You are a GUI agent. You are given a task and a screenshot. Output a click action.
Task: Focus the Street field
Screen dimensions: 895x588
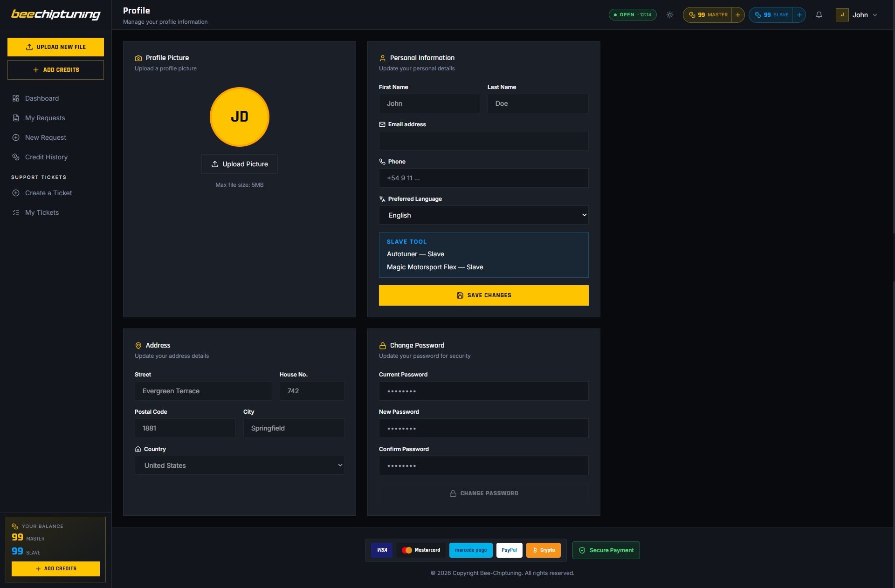203,391
